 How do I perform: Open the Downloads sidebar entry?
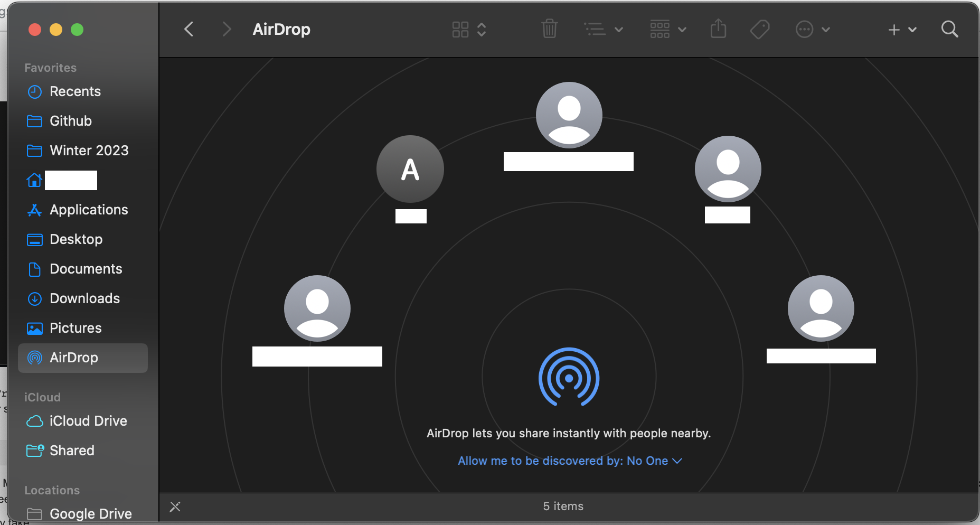coord(84,298)
